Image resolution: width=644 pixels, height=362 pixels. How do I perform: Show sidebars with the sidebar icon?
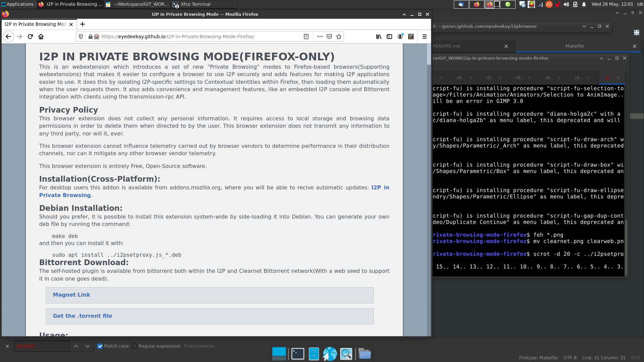(389, 37)
